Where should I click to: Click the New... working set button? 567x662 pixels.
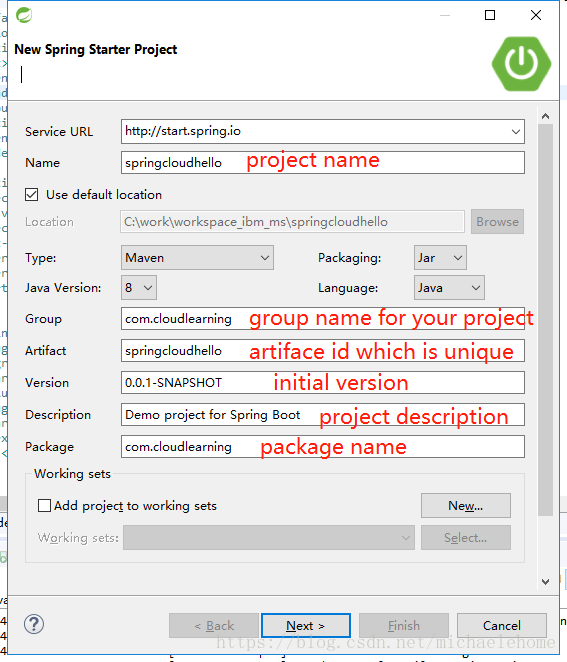point(466,505)
